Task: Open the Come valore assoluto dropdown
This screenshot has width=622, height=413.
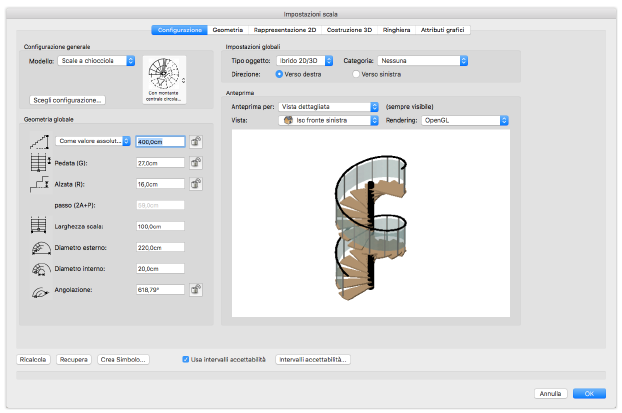Action: coord(93,141)
